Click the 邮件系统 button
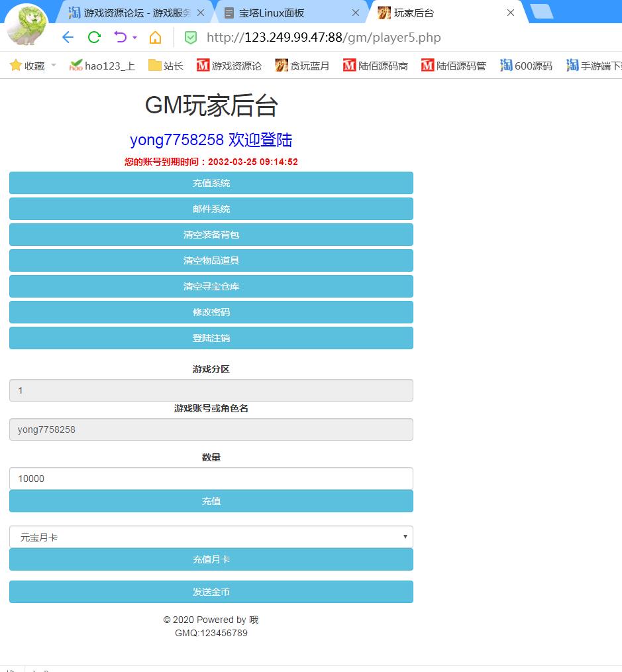This screenshot has height=672, width=622. click(211, 209)
